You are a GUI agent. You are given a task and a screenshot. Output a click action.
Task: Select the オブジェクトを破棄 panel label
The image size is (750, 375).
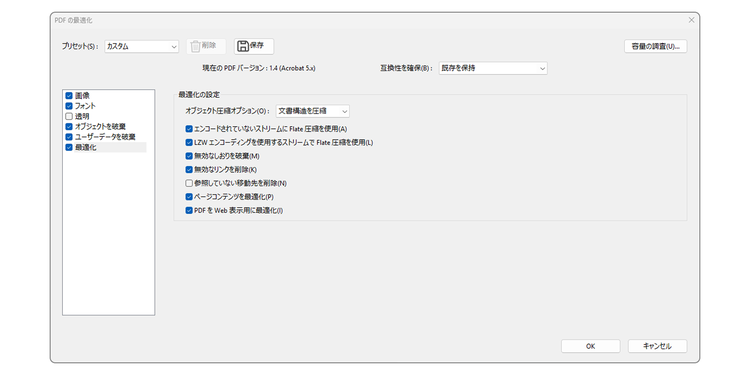(x=100, y=127)
